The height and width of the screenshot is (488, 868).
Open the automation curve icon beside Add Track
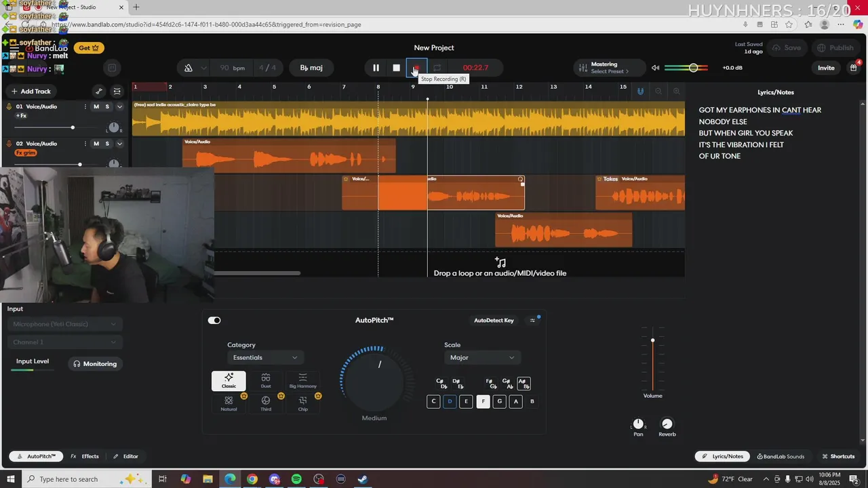coord(99,91)
